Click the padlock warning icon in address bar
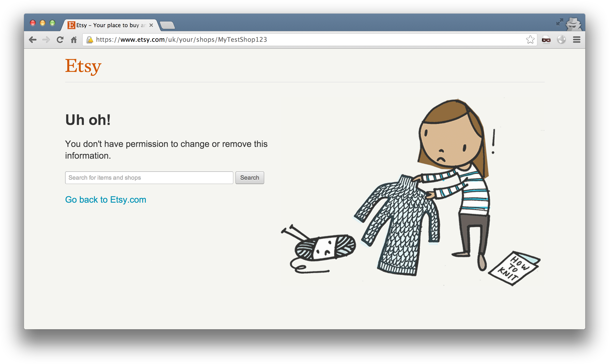609x364 pixels. tap(90, 40)
